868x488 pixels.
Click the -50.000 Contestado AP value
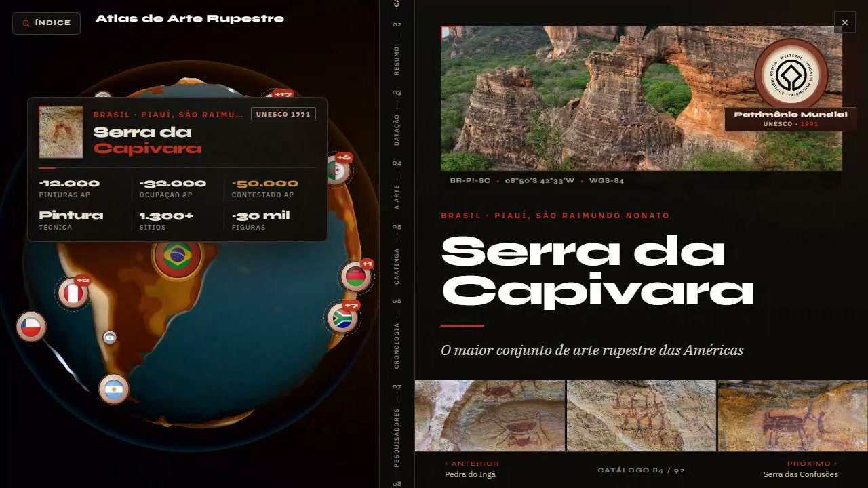(x=265, y=184)
